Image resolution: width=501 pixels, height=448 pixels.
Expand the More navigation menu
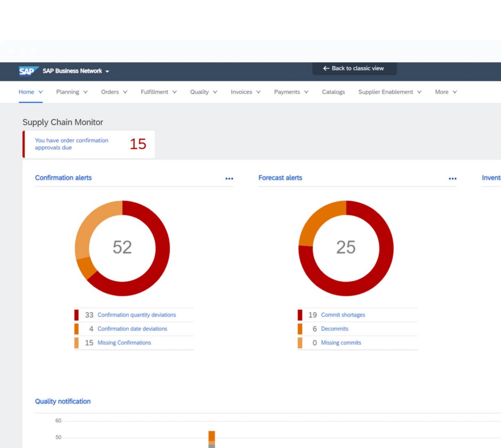[x=446, y=92]
